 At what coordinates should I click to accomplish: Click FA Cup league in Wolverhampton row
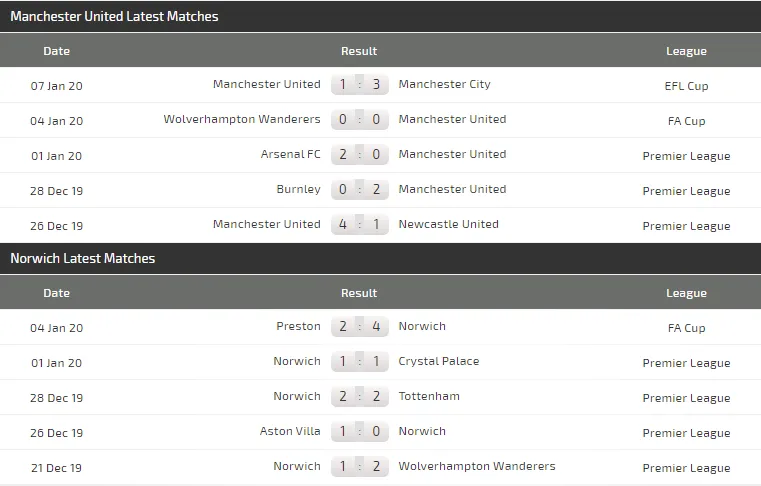[x=686, y=121]
